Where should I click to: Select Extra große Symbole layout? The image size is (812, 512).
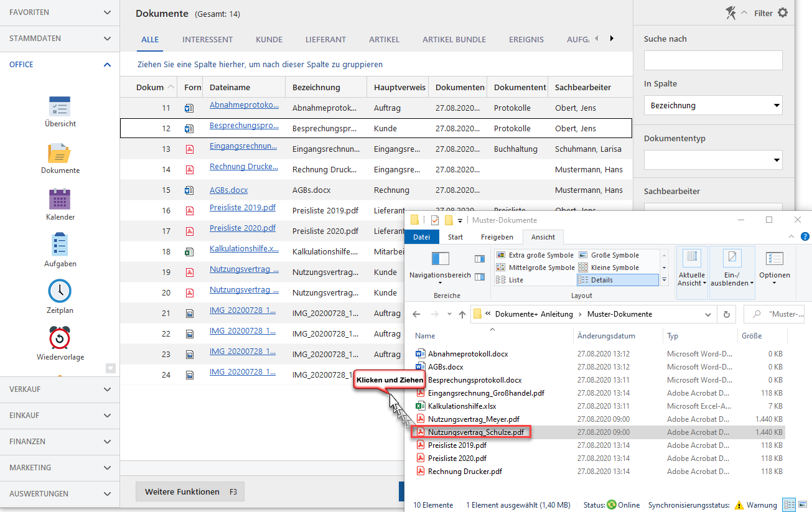[535, 255]
